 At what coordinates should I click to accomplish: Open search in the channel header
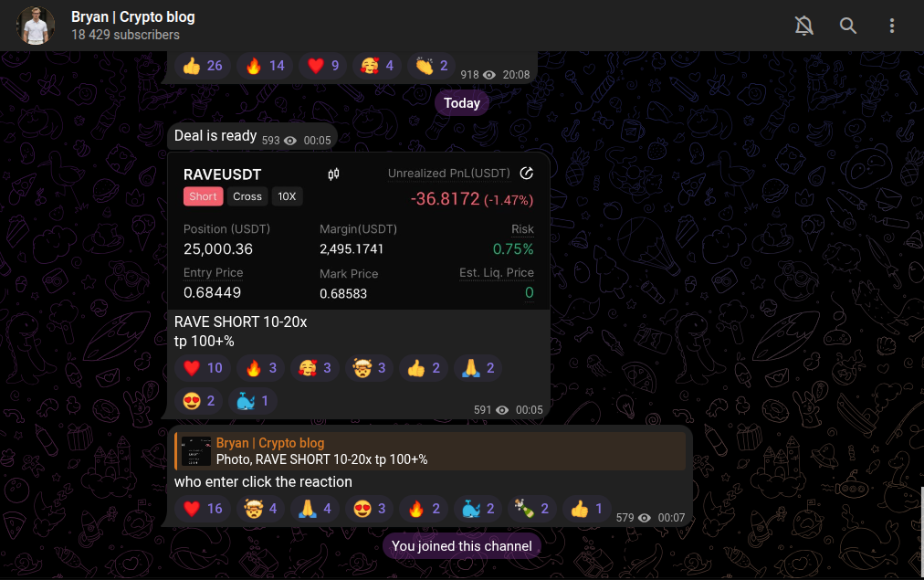(847, 26)
